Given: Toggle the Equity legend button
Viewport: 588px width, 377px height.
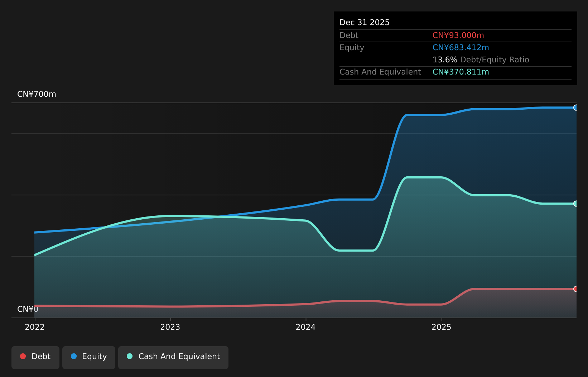Looking at the screenshot, I should 89,357.
